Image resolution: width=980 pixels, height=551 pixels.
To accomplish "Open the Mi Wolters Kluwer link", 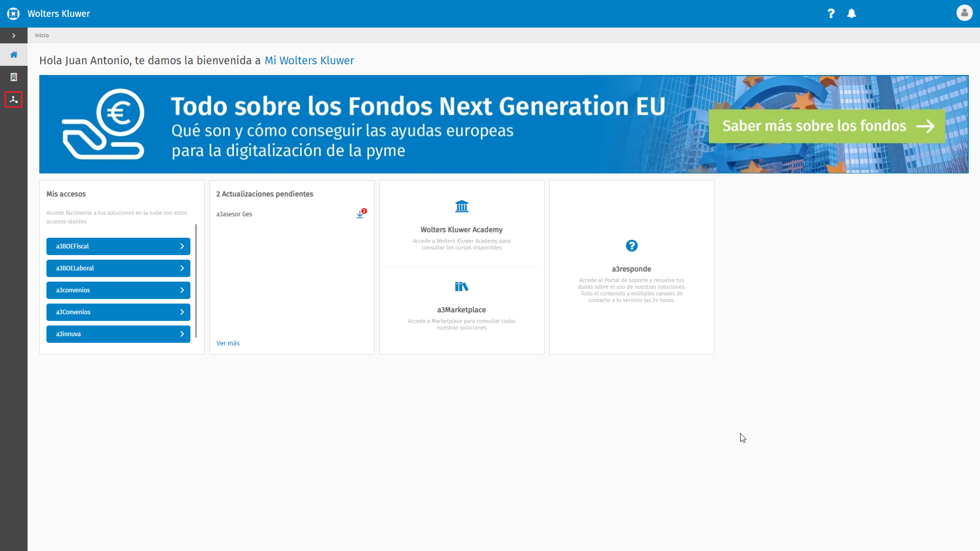I will 309,61.
